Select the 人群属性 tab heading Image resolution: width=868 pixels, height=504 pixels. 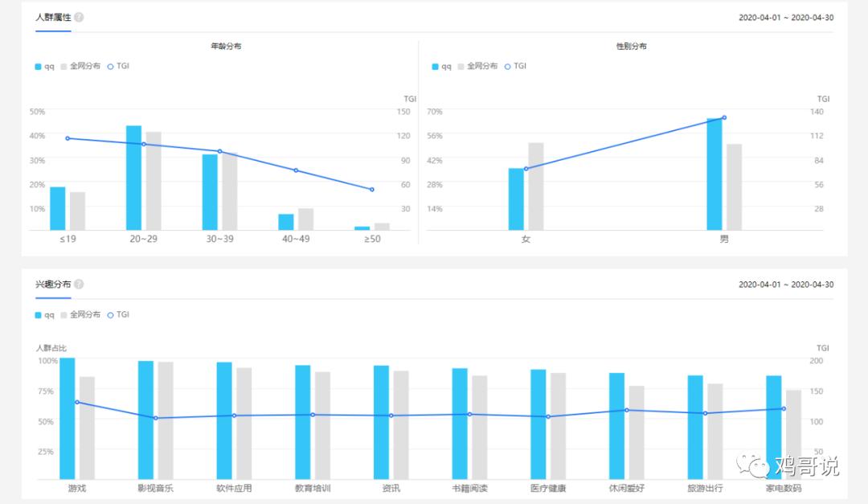(53, 17)
